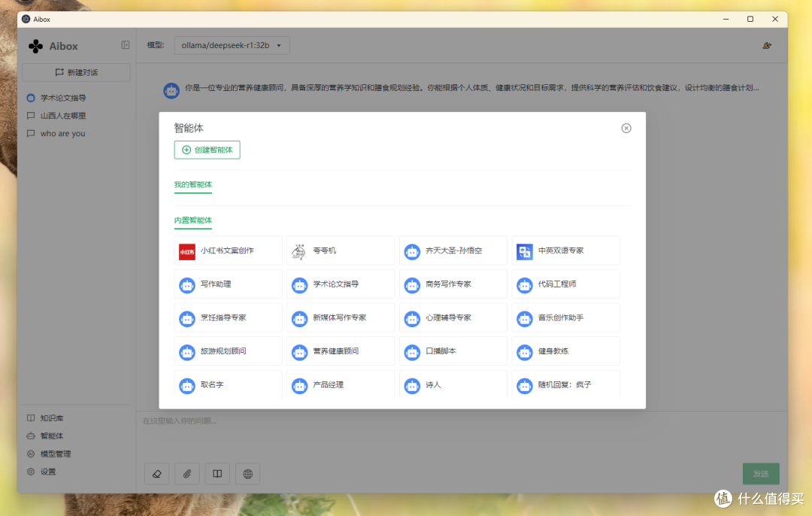Open the model dropdown ollama/deepseek-r1:32b
The width and height of the screenshot is (812, 516).
tap(232, 45)
